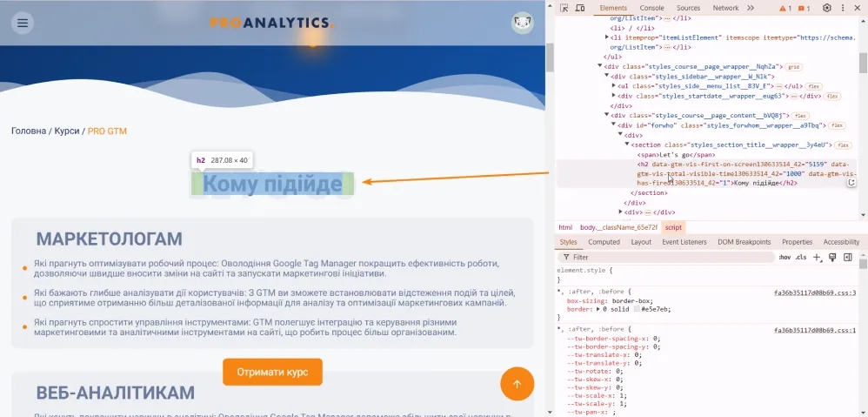Switch to the Elements tab
Viewport: 868px width, 417px height.
coord(613,8)
